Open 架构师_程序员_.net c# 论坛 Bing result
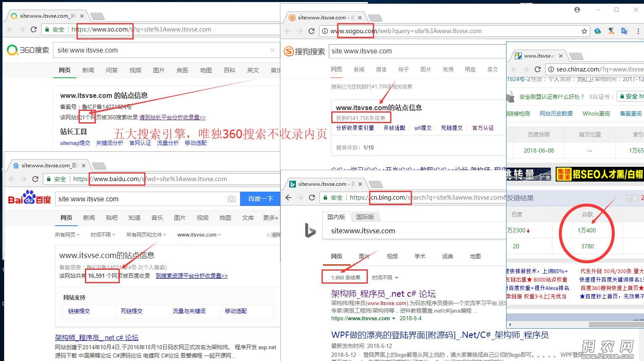The width and height of the screenshot is (644, 361). click(x=383, y=294)
